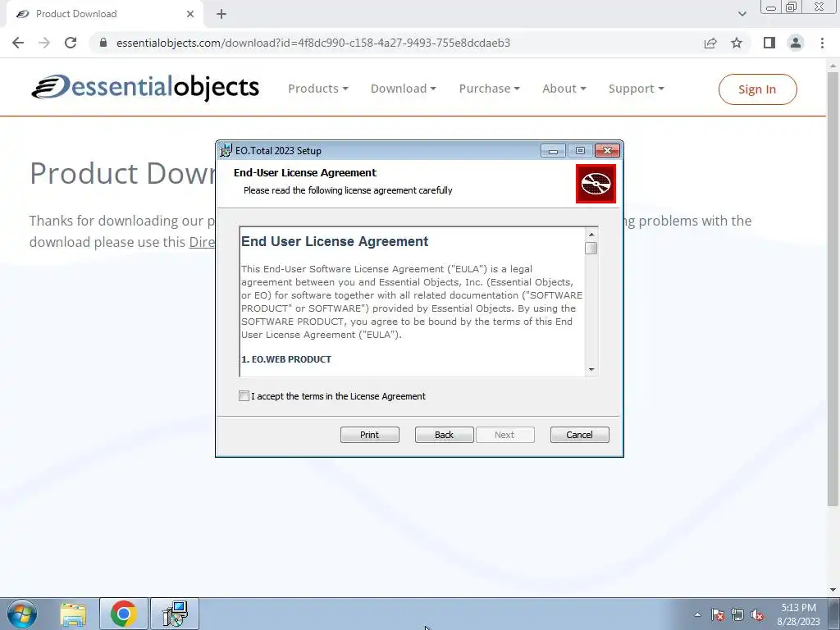
Task: Close the EO.Total setup dialog
Action: click(x=608, y=151)
